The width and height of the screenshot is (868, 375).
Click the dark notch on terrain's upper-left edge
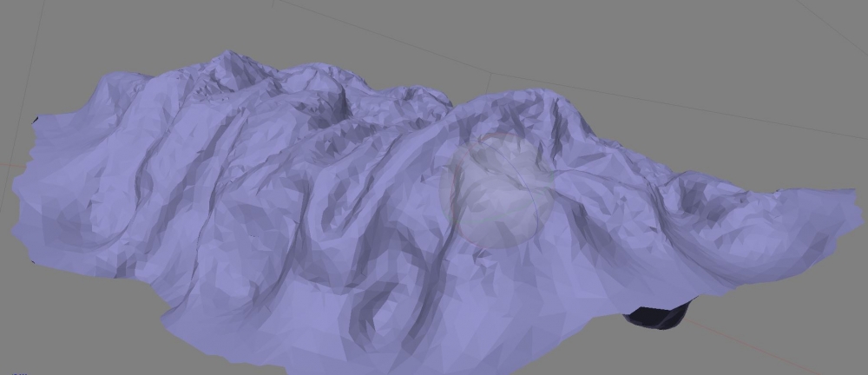(36, 119)
